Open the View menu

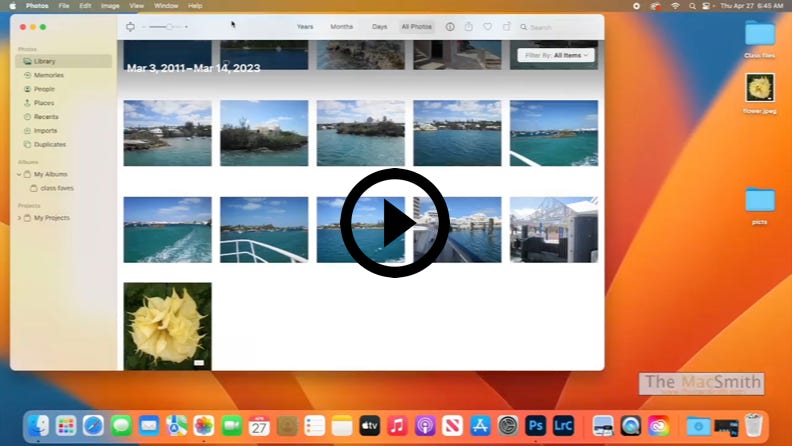pyautogui.click(x=136, y=6)
